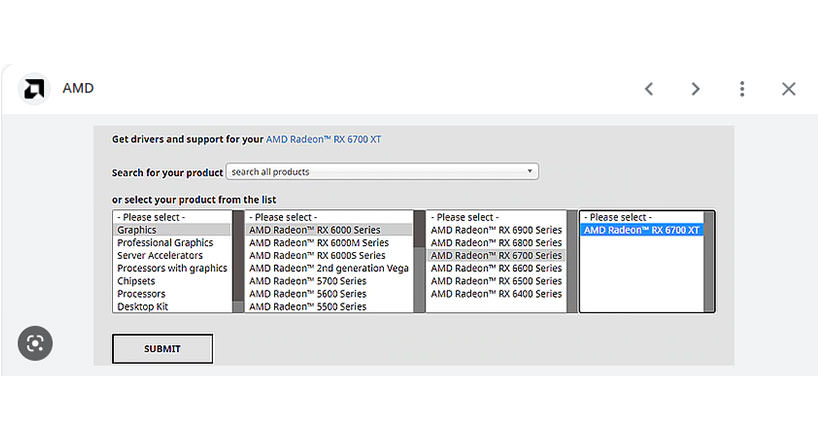Select Desktop Kit category

(172, 306)
